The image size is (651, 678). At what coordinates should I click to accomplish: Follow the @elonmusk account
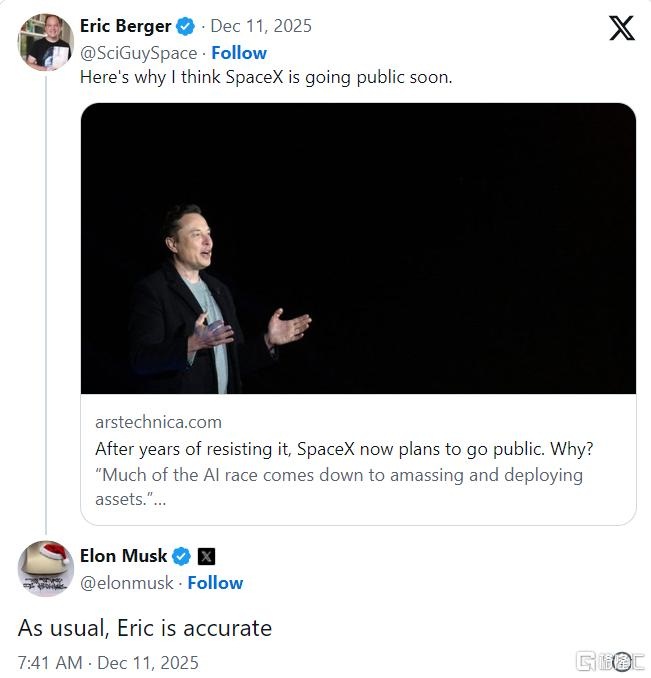215,583
